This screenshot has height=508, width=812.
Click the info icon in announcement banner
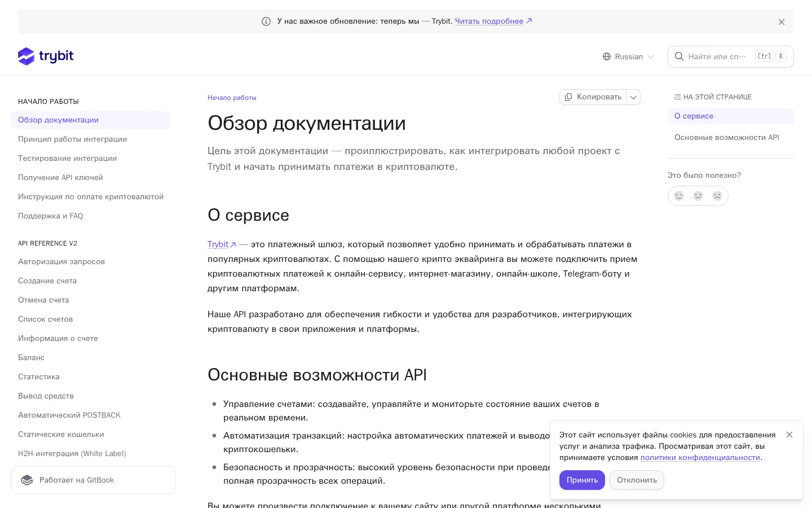pos(266,21)
